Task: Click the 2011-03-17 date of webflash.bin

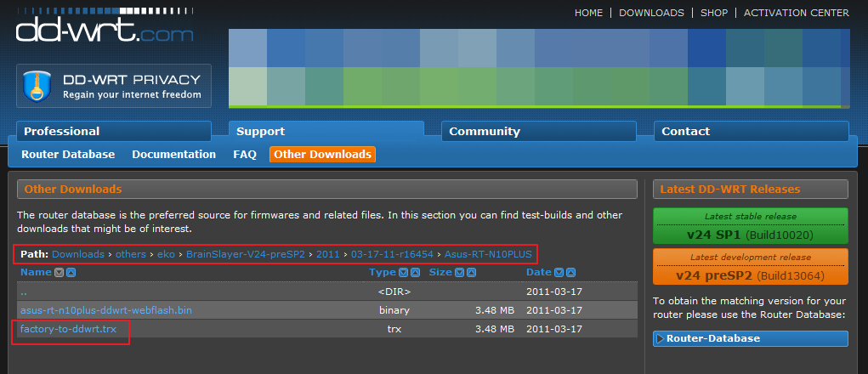Action: coord(554,310)
